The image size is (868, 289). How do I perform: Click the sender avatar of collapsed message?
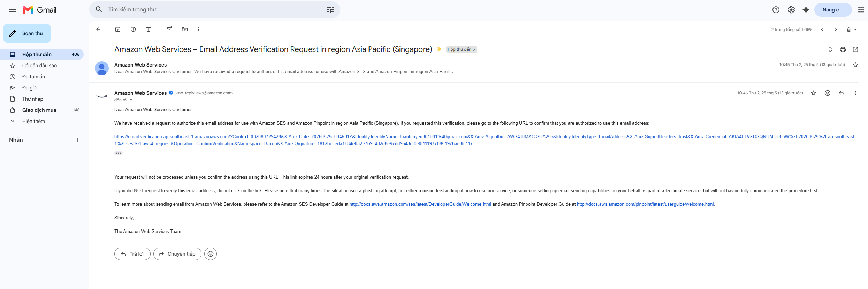tap(102, 68)
